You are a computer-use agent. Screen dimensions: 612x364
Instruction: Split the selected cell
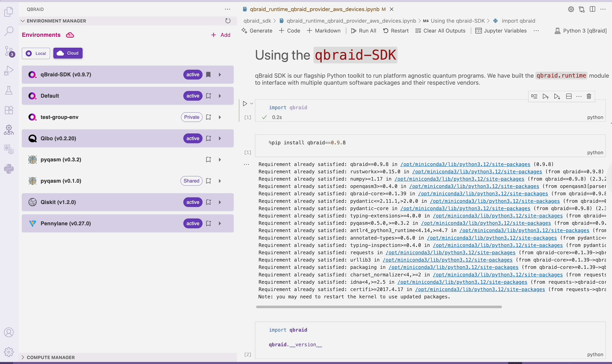pos(569,96)
